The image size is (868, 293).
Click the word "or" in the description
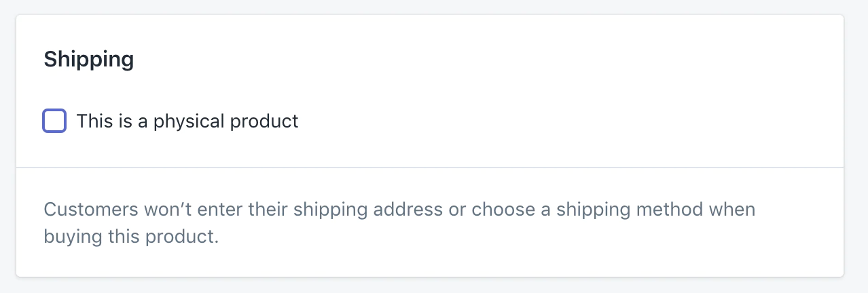point(456,209)
